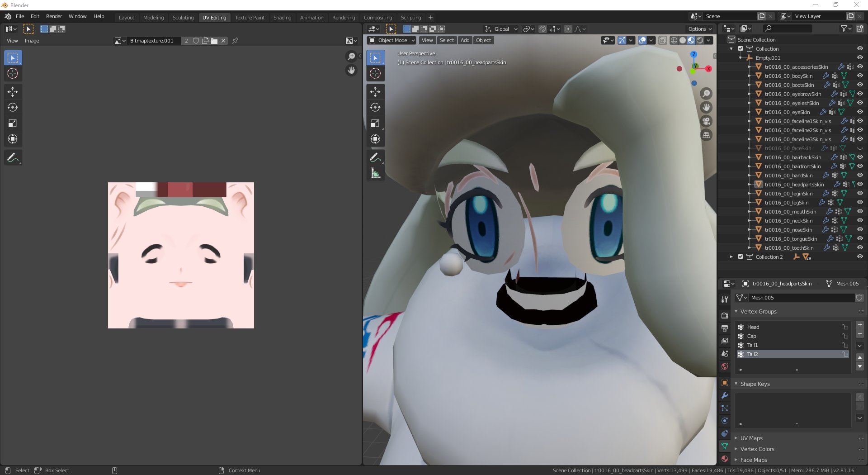Uncheck the Collection checkbox in the outliner
This screenshot has width=868, height=475.
point(741,49)
